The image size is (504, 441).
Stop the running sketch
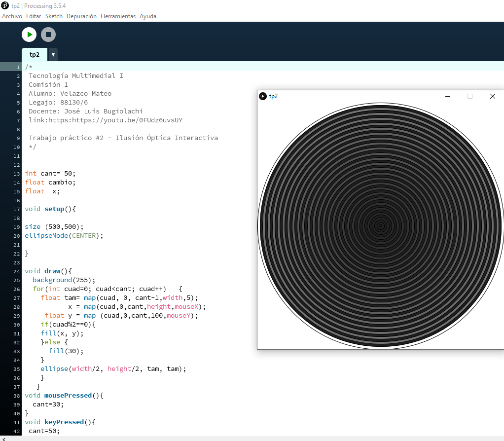point(48,35)
